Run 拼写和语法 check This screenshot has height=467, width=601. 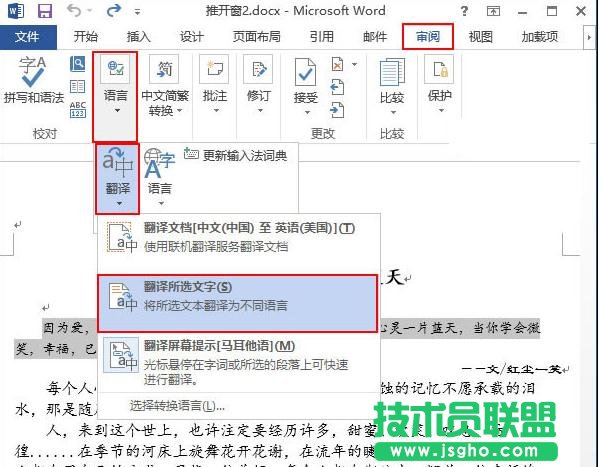[33, 81]
